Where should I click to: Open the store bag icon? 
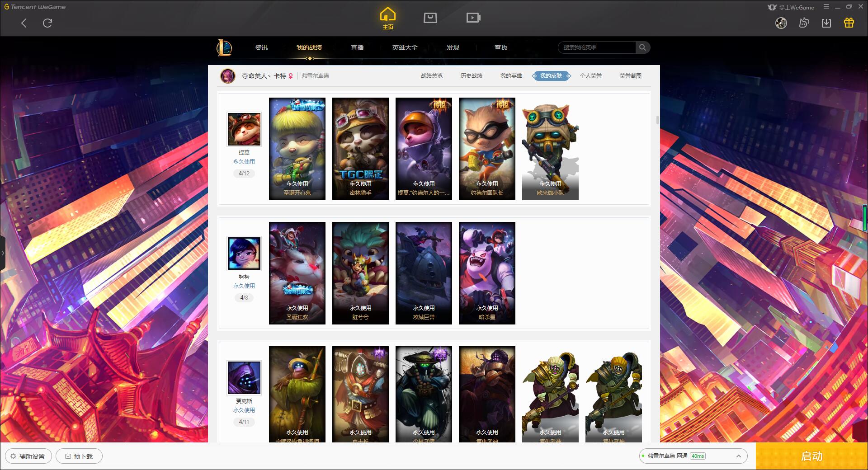[430, 18]
